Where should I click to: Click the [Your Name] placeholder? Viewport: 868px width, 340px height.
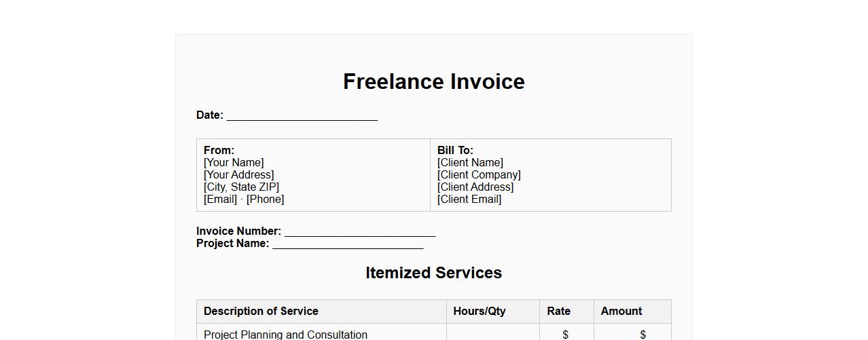tap(234, 163)
